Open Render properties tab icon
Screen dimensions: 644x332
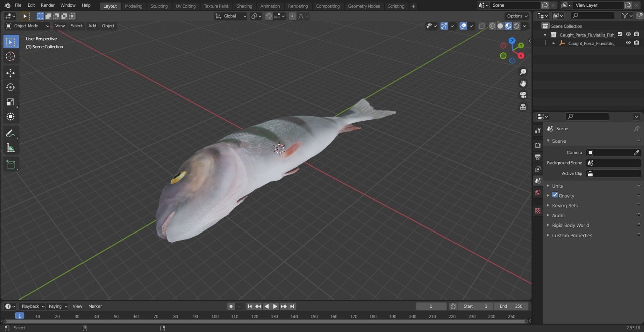click(x=538, y=145)
